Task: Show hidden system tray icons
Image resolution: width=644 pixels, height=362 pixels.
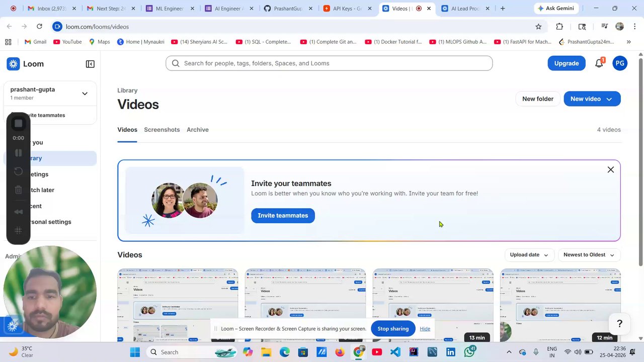Action: click(509, 352)
